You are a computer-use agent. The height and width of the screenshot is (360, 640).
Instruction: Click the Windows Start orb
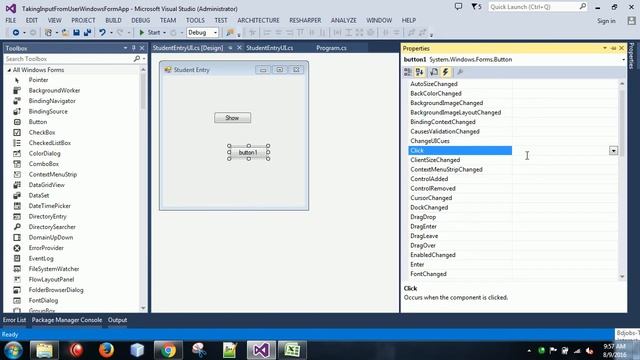(13, 350)
